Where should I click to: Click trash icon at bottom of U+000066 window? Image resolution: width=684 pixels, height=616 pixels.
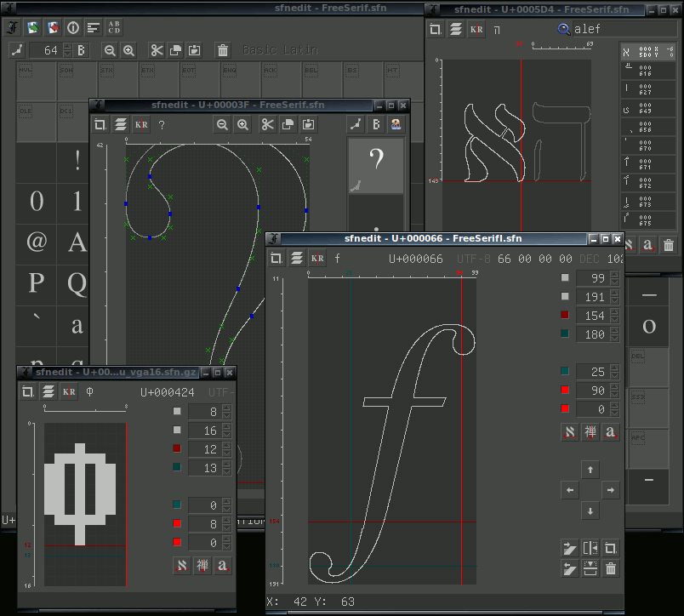(611, 568)
